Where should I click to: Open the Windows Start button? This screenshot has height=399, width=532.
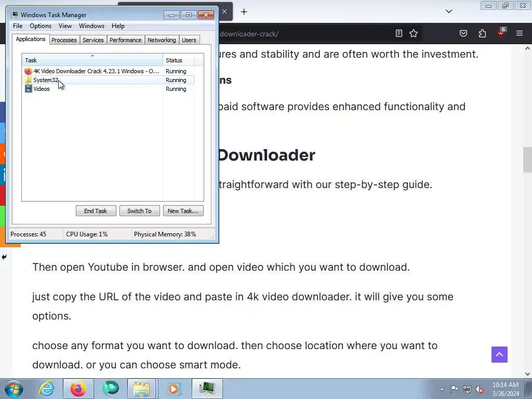[14, 389]
